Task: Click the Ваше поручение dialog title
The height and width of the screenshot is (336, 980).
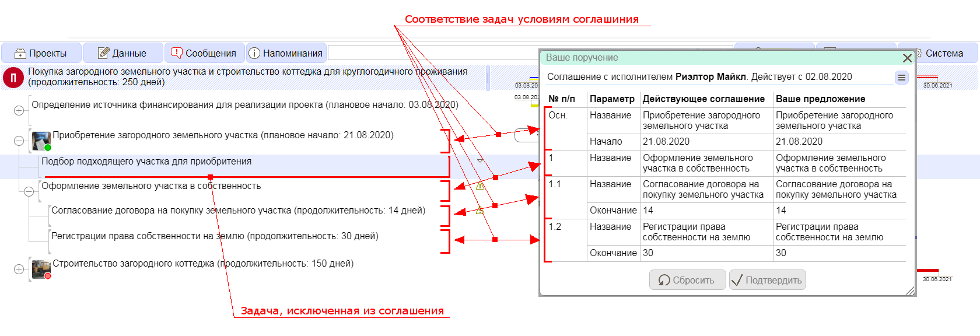Action: (x=582, y=58)
